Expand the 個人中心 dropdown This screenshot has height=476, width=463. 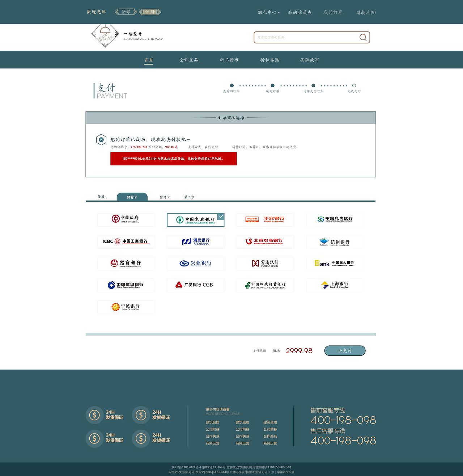pyautogui.click(x=268, y=12)
